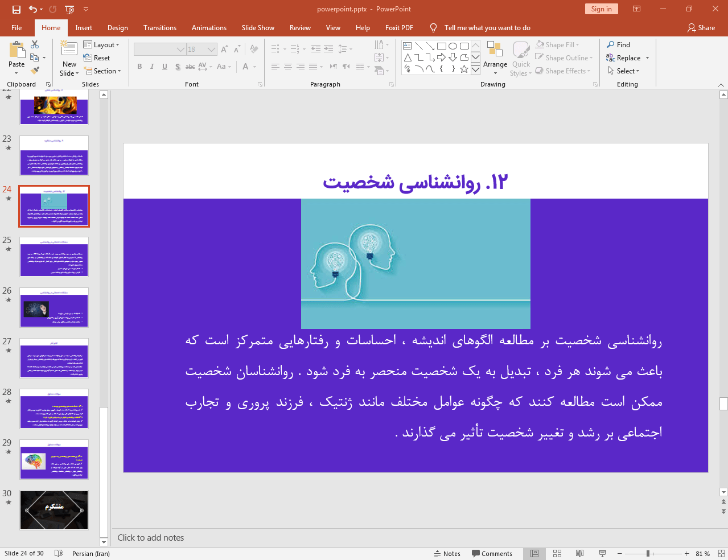Click Tell me what you want to do
728x560 pixels.
coord(487,28)
